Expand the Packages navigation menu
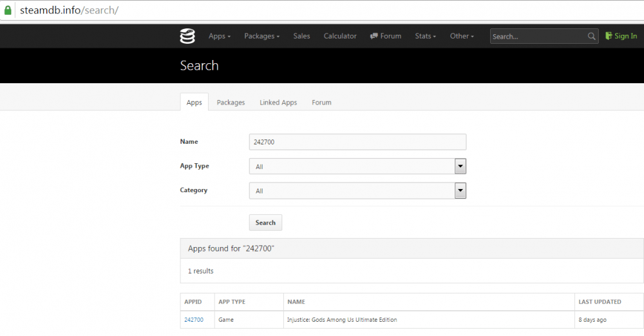The width and height of the screenshot is (644, 336). [x=261, y=36]
